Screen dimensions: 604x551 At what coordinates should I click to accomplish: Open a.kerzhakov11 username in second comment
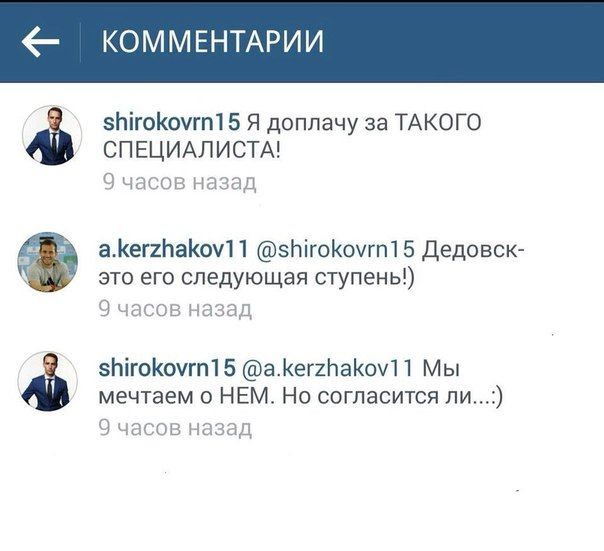174,249
